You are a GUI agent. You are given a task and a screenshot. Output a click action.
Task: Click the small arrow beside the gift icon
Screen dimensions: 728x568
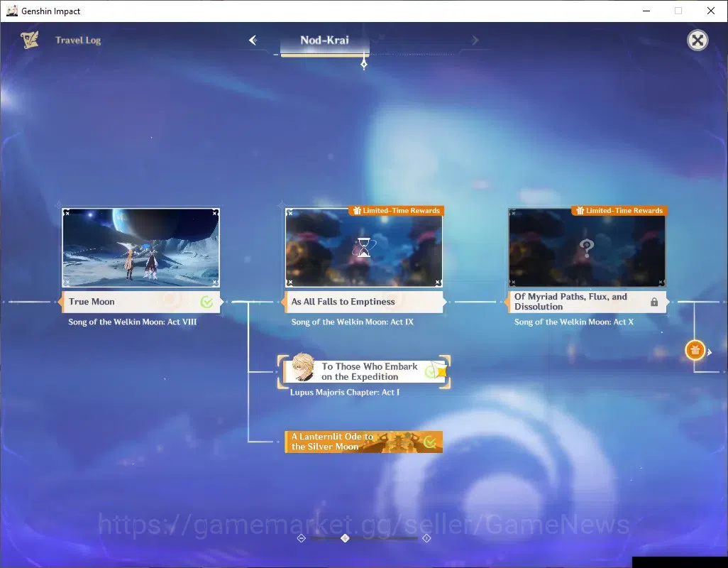pyautogui.click(x=710, y=352)
